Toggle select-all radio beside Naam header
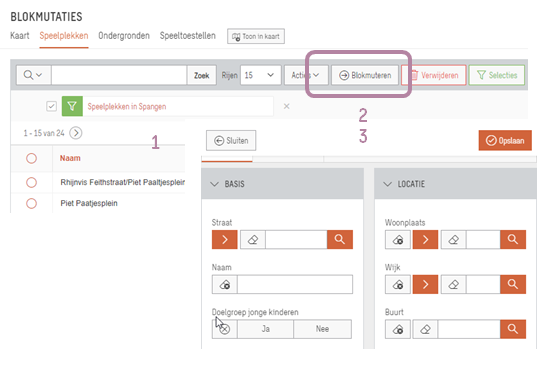This screenshot has height=365, width=549. [32, 158]
